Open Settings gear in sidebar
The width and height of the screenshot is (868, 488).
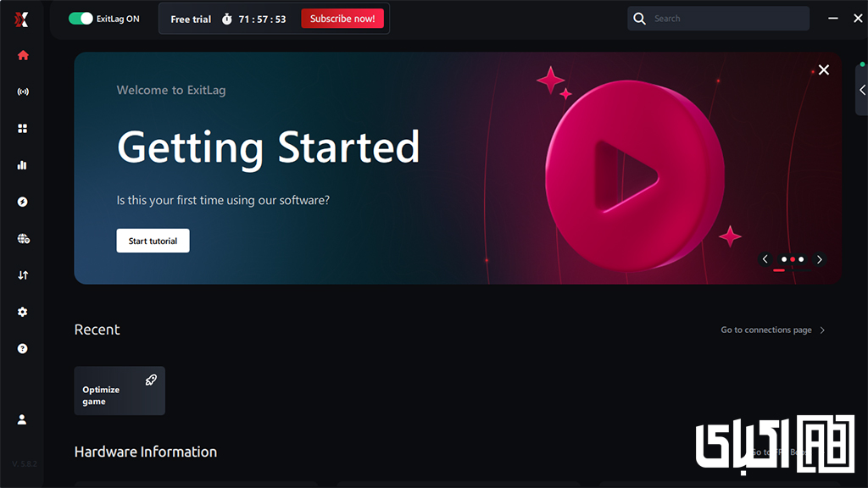click(x=23, y=312)
